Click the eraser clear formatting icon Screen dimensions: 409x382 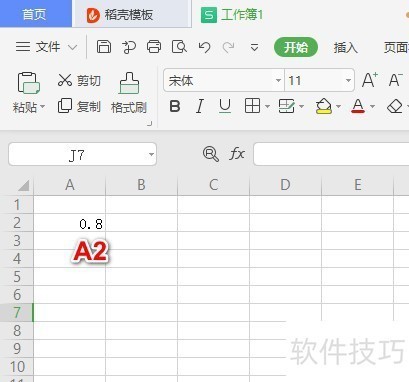coord(395,107)
